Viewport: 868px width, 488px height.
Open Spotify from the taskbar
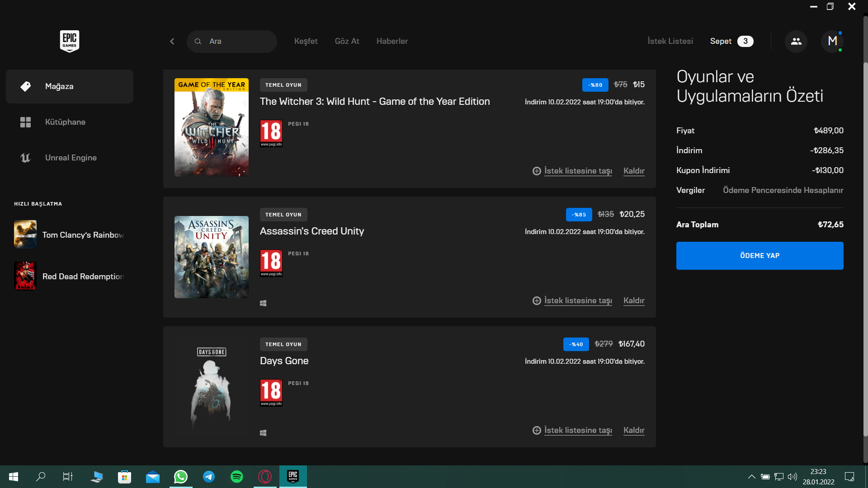click(x=236, y=477)
